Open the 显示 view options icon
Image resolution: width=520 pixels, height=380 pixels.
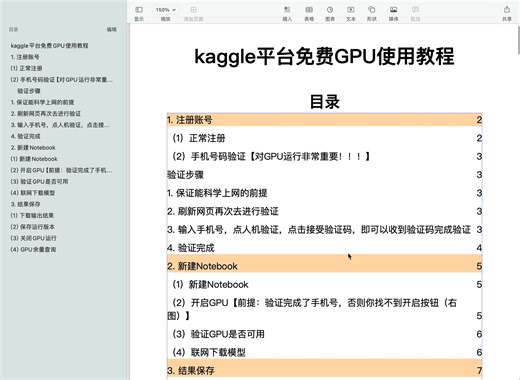139,10
